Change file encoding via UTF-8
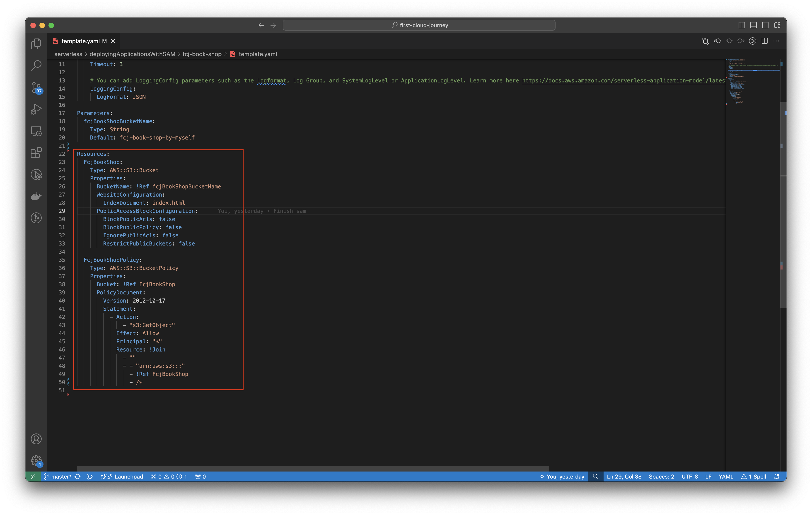The width and height of the screenshot is (812, 515). point(690,476)
